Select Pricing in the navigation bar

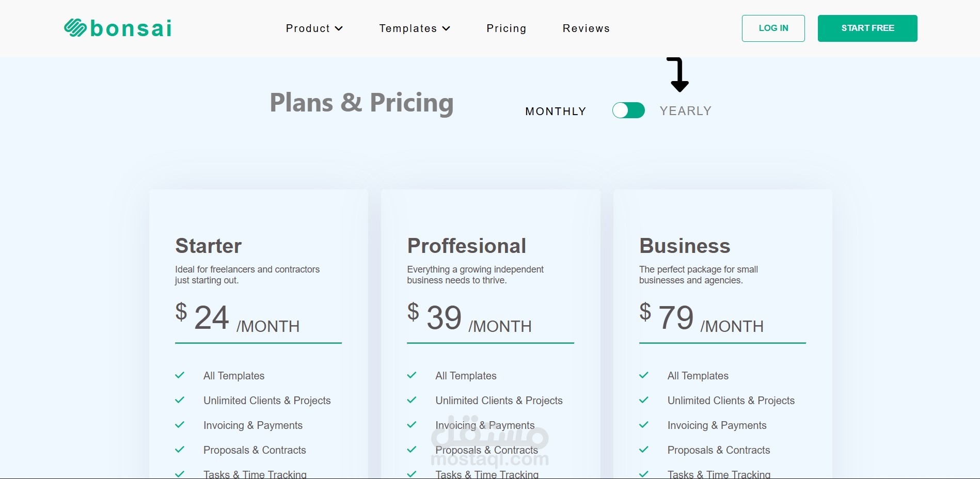tap(506, 28)
